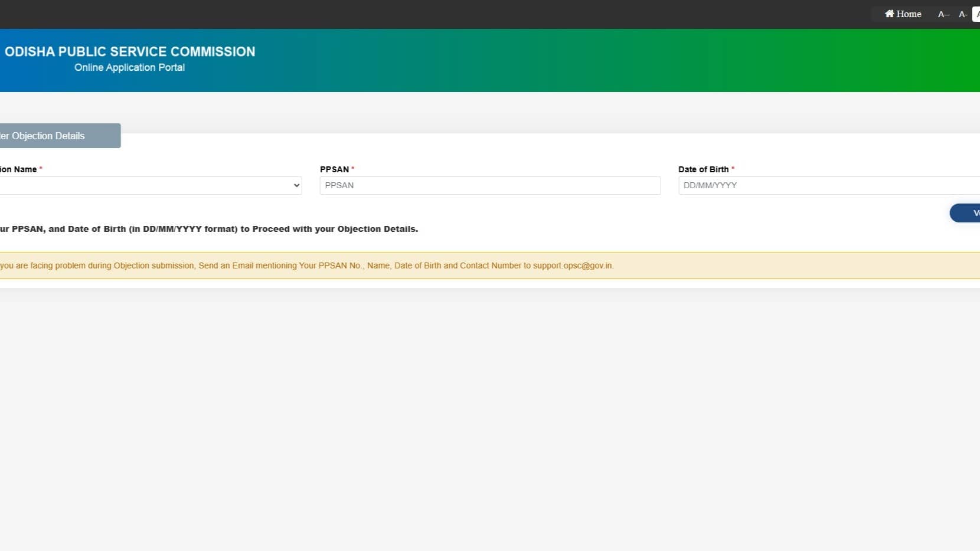Select the smallest font size A–– option

coord(943,14)
